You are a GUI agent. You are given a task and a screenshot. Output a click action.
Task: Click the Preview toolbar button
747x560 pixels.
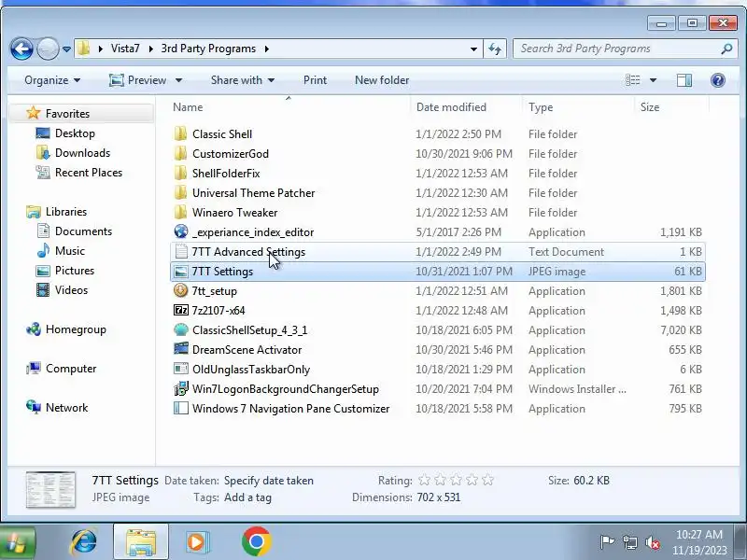[137, 80]
